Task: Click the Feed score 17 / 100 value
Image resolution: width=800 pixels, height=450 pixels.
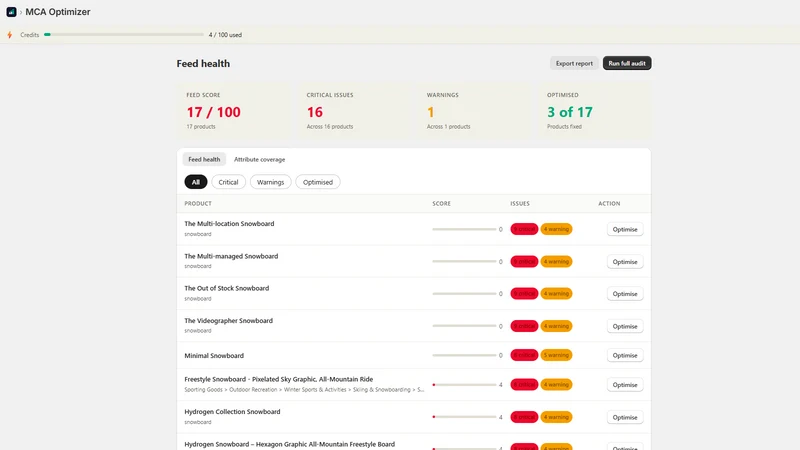Action: [x=213, y=112]
